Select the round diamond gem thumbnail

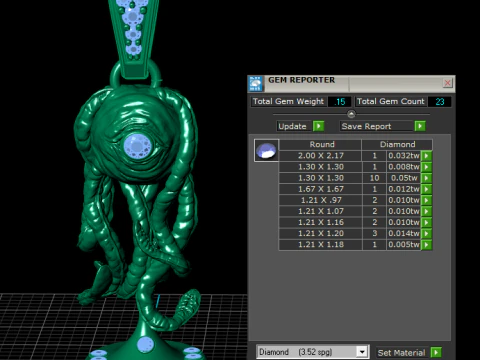tap(266, 150)
